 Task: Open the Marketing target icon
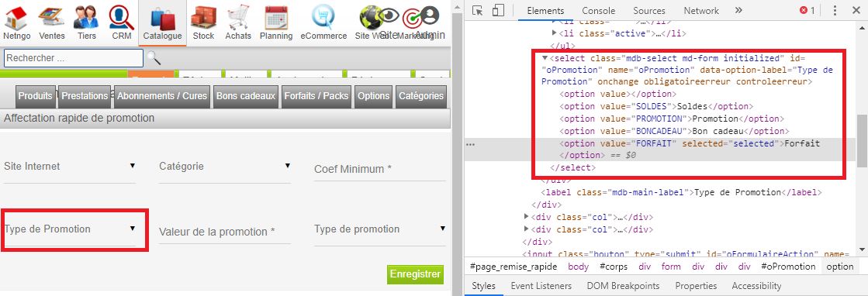[411, 19]
